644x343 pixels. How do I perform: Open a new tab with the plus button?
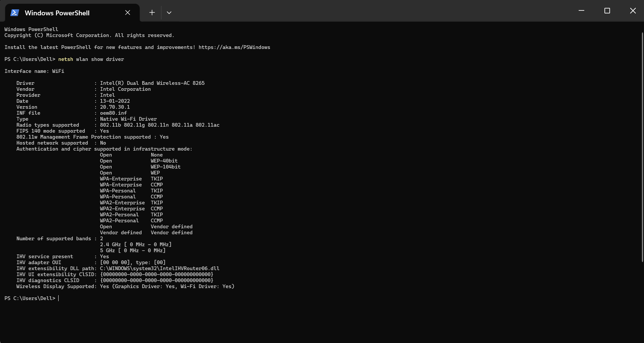tap(152, 13)
